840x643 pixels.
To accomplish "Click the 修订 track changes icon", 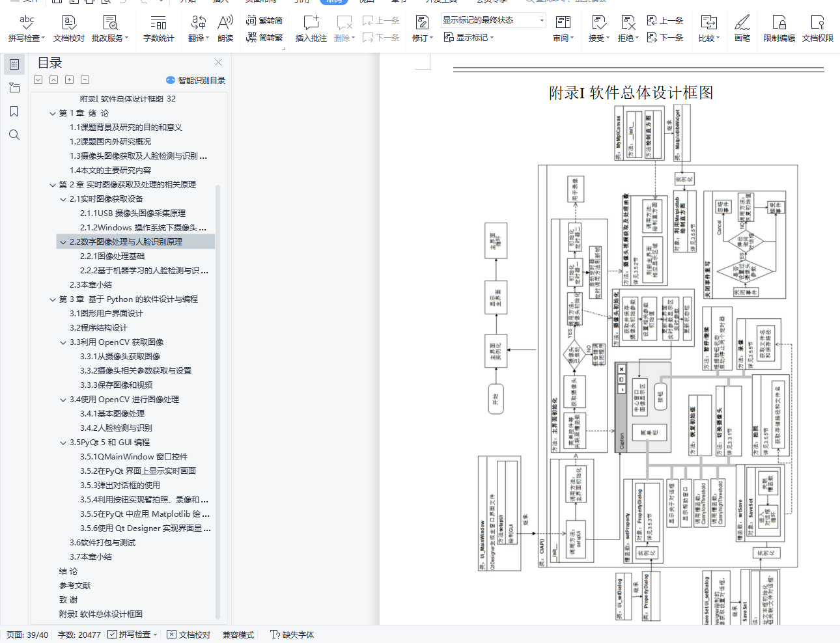I will point(422,22).
